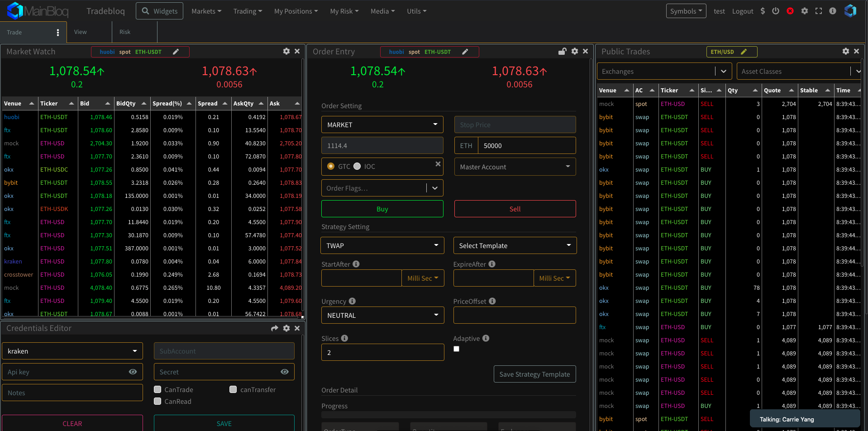Click share arrow in Credentials Editor

pyautogui.click(x=274, y=328)
